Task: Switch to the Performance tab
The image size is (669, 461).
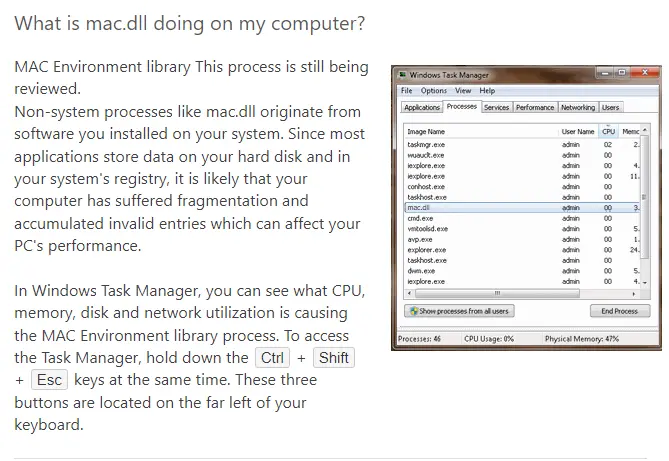Action: [535, 108]
